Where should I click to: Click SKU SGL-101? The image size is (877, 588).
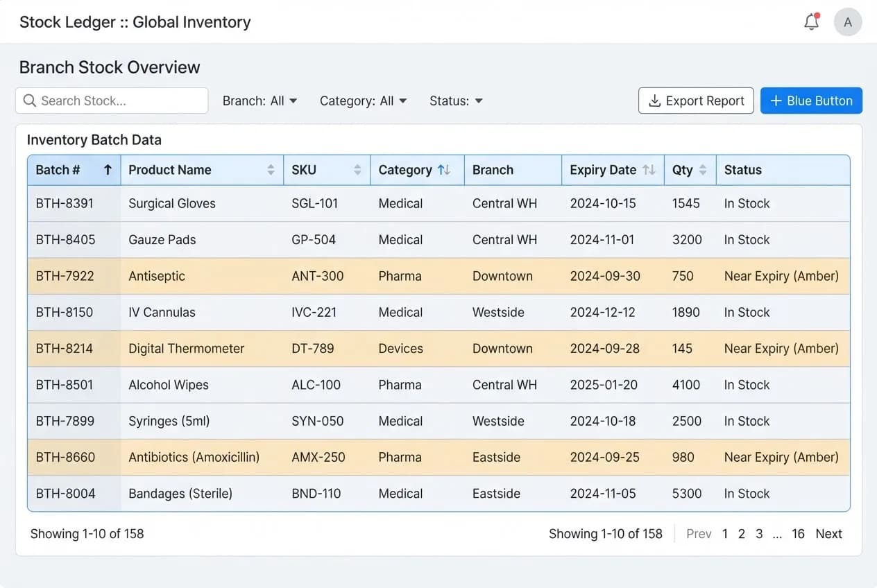pyautogui.click(x=314, y=204)
